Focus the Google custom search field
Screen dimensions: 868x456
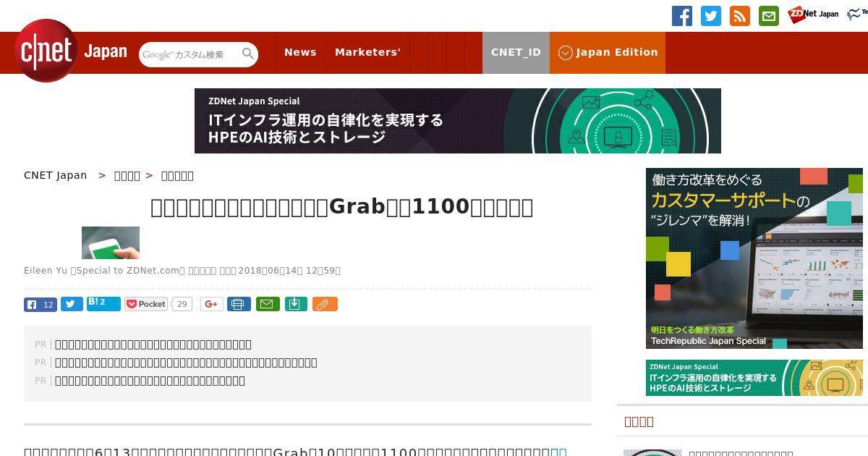coord(190,54)
